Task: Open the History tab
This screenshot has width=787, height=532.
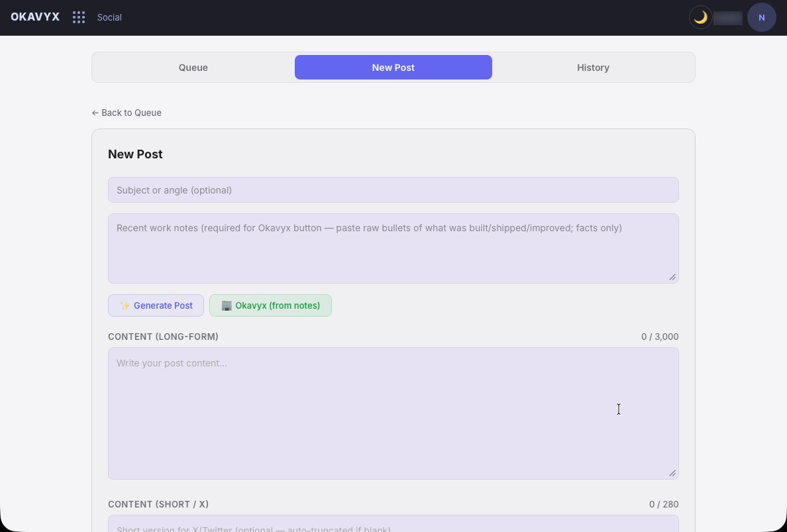Action: pos(593,68)
